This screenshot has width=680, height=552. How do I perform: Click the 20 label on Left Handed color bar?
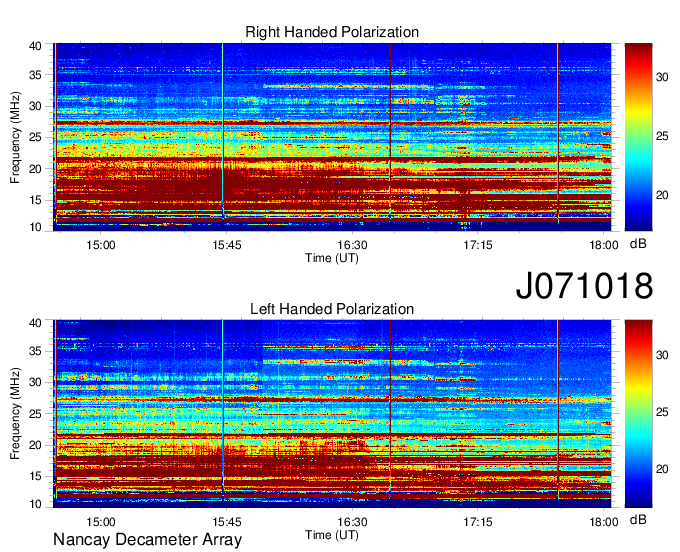[662, 469]
